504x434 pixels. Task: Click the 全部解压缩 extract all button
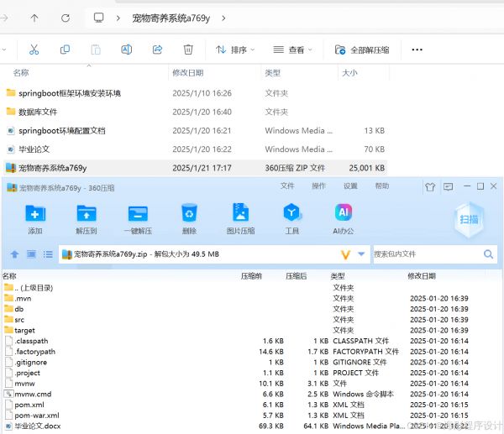(x=362, y=50)
